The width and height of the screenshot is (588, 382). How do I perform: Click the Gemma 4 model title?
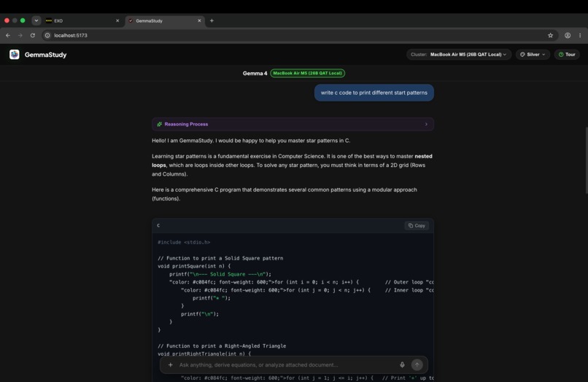(255, 73)
